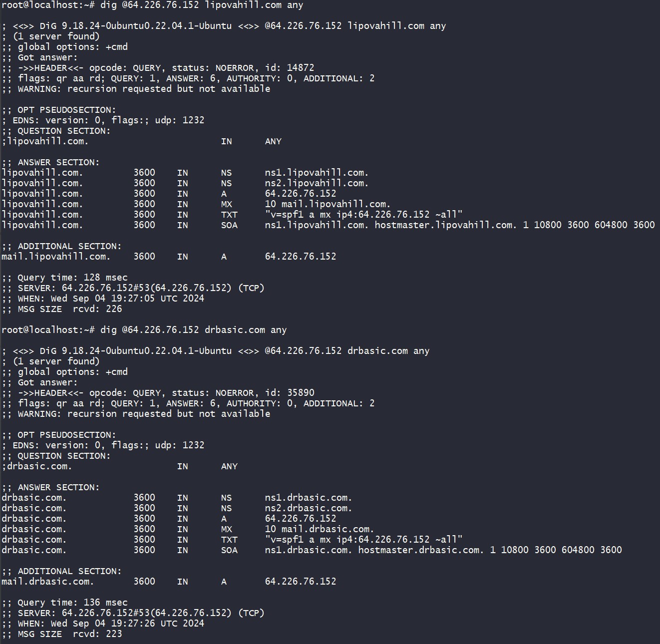Viewport: 660px width, 644px height.
Task: Click the ns2.lipovahill.com. NS record value
Action: 317,183
